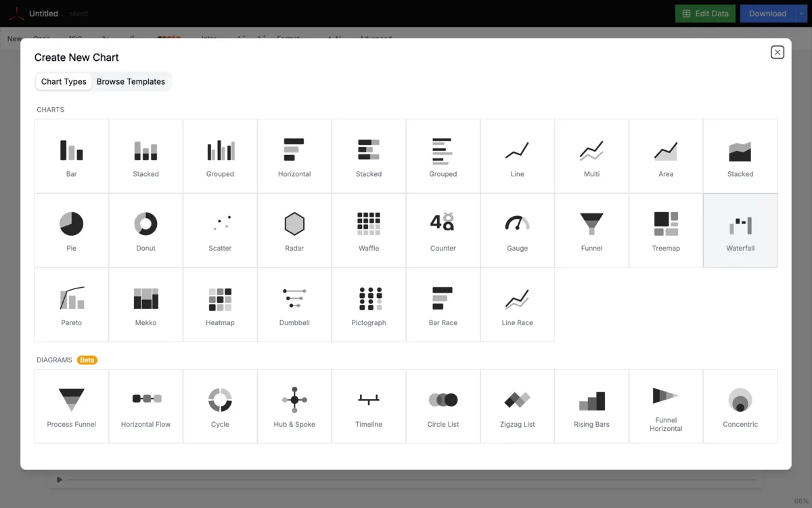Select the Line chart type
Viewport: 812px width, 508px height.
click(518, 156)
